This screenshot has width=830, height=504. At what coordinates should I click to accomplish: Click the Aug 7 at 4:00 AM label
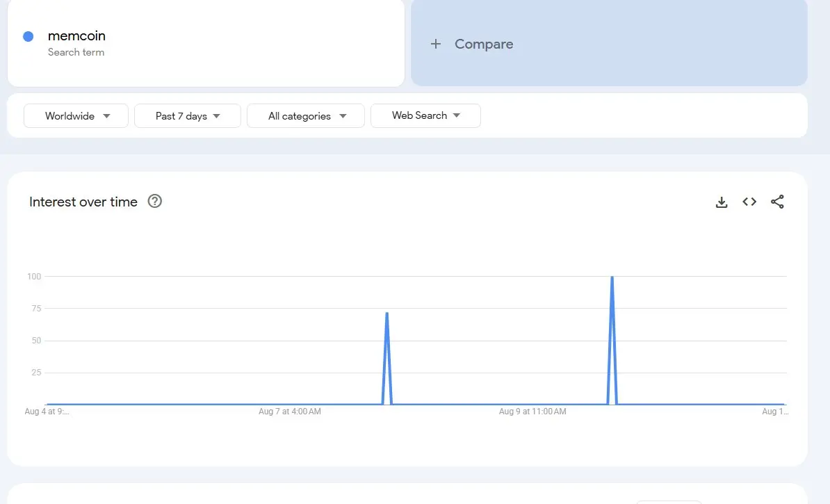coord(290,412)
